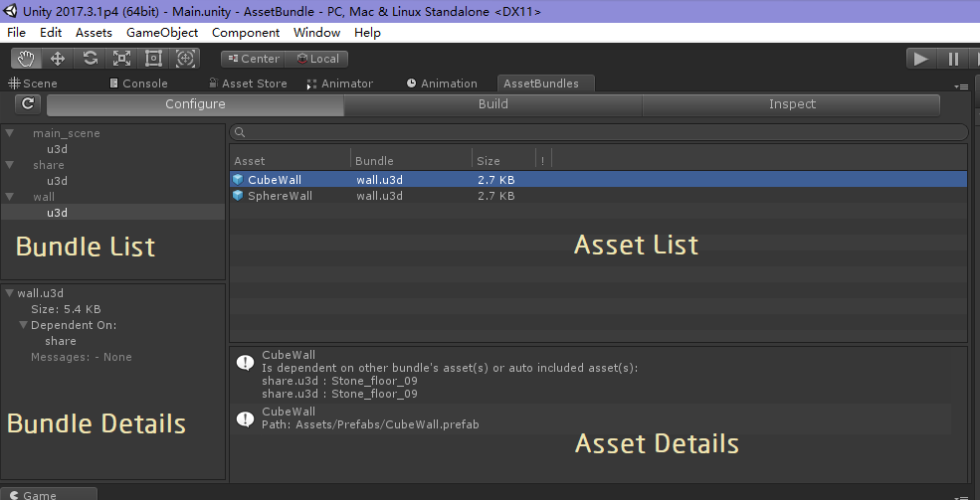The image size is (980, 500).
Task: Click the Path message info icon
Action: (245, 418)
